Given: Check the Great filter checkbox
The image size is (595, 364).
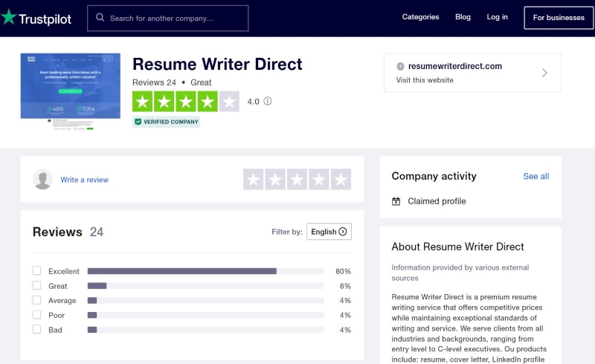Looking at the screenshot, I should coord(36,285).
